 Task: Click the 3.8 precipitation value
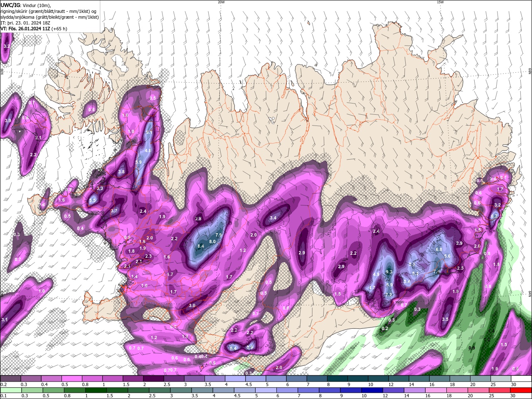[x=121, y=172]
